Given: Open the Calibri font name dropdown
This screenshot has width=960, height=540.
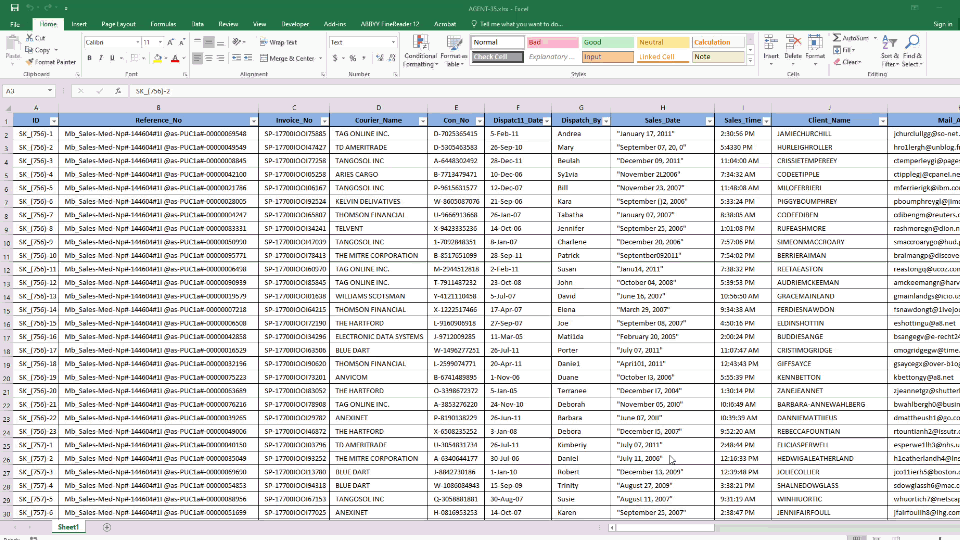Looking at the screenshot, I should click(137, 42).
